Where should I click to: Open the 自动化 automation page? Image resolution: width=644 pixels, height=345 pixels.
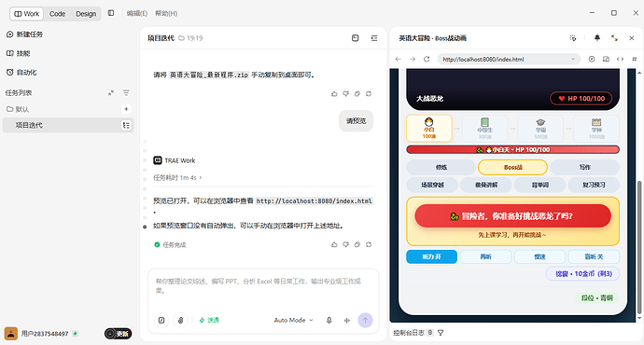21,72
